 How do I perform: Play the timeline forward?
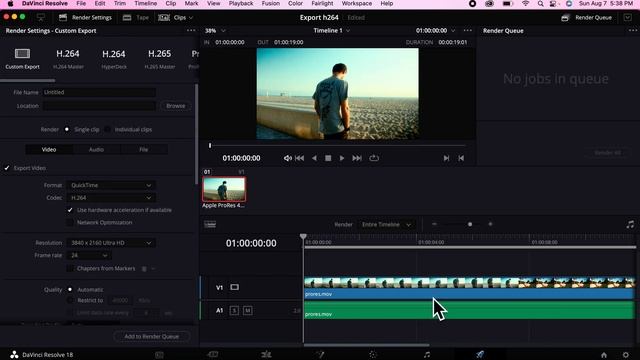(x=342, y=158)
